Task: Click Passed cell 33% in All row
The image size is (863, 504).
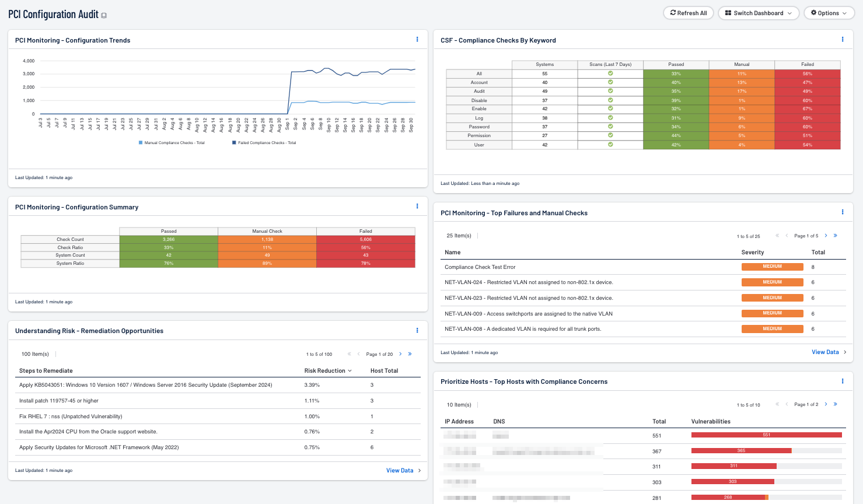Action: [x=676, y=73]
